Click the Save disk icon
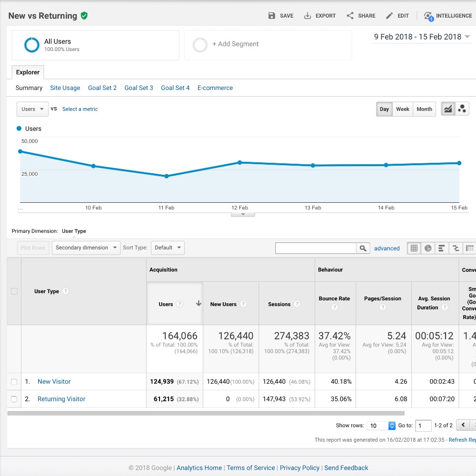The image size is (476, 476). tap(272, 16)
